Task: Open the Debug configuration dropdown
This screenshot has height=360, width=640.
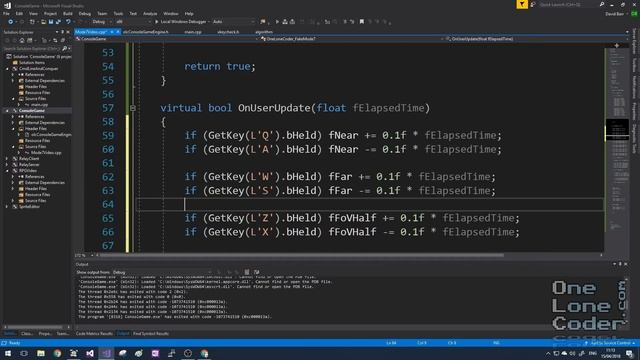Action: [101, 22]
